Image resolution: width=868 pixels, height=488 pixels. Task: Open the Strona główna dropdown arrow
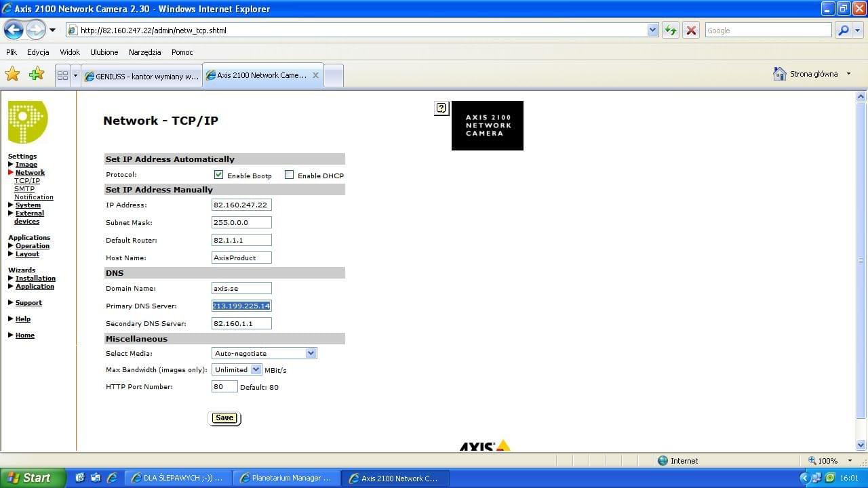848,74
